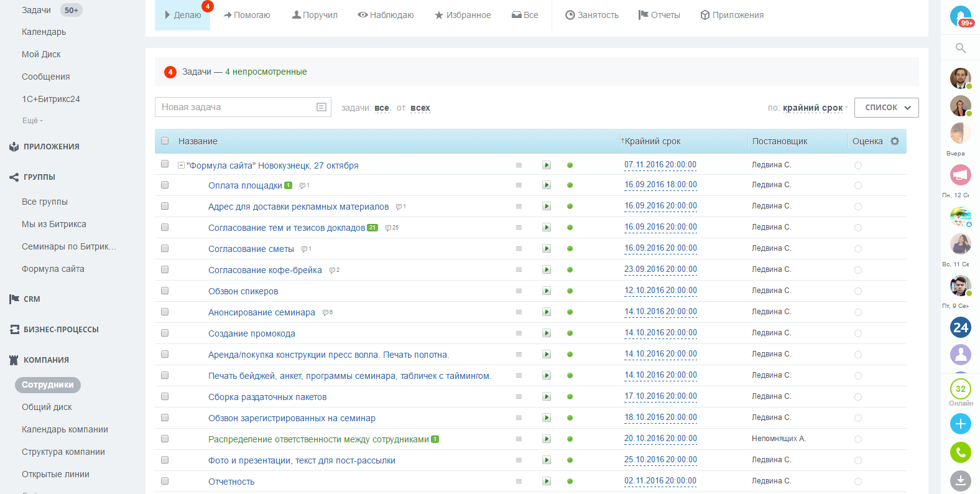Click the notifications bell with 99+ badge
Viewport: 980px width, 494px height.
[961, 16]
